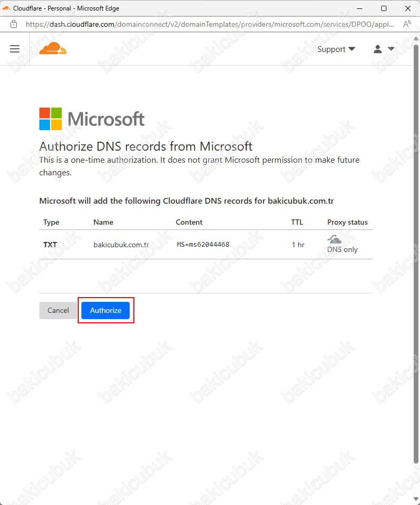Image resolution: width=420 pixels, height=505 pixels.
Task: Click the vertical page scrollbar
Action: coord(416,254)
